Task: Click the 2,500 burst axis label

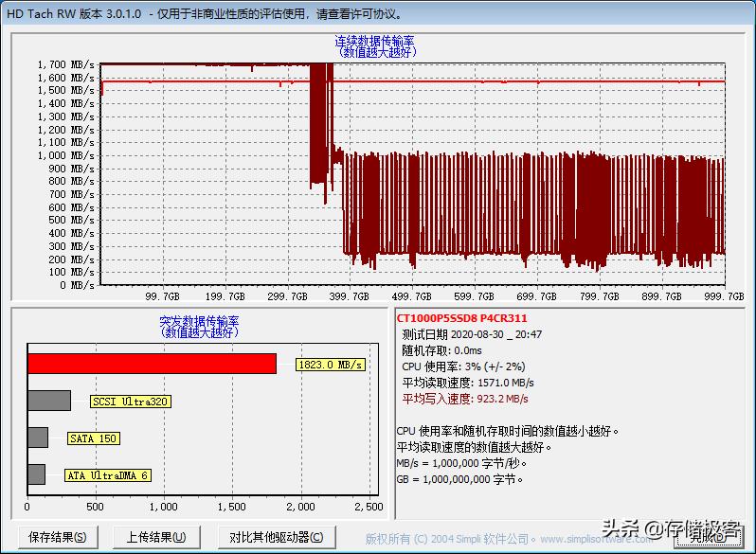Action: pos(369,507)
